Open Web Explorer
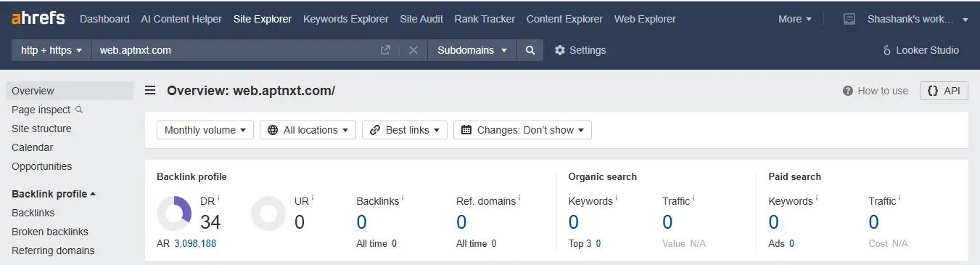This screenshot has width=980, height=265. (x=645, y=19)
